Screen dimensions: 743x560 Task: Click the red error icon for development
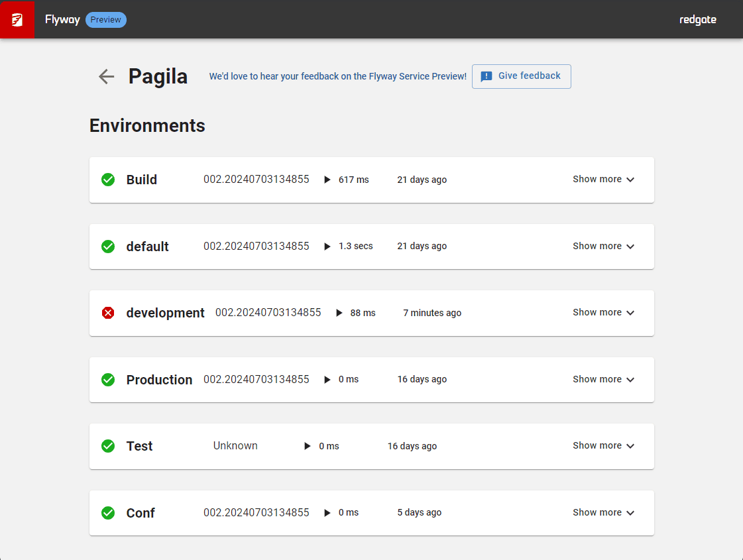tap(108, 313)
